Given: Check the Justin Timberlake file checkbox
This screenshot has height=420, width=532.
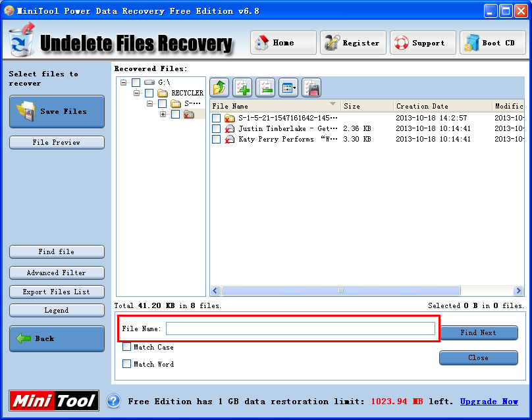Looking at the screenshot, I should [x=216, y=128].
